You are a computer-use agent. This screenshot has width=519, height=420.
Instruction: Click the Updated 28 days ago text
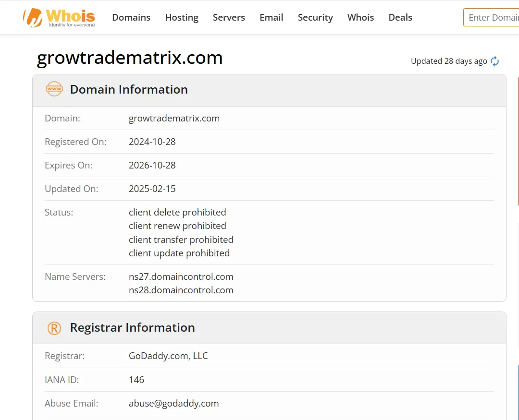(449, 61)
